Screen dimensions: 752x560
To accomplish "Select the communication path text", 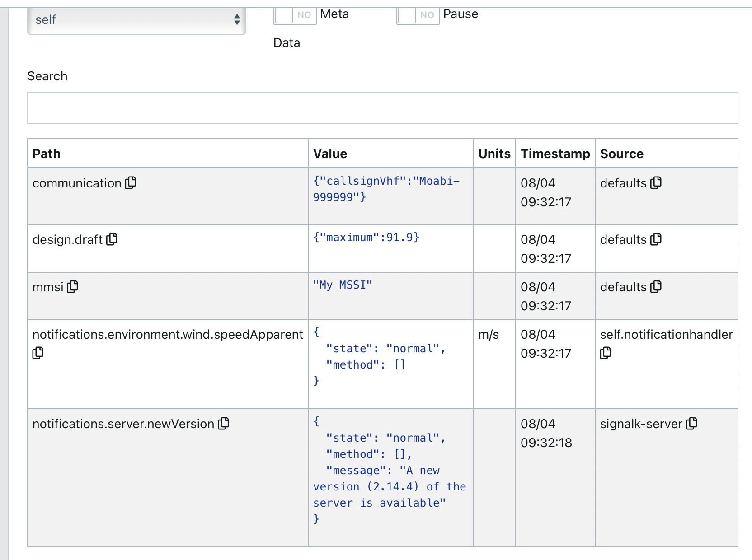I will point(77,183).
